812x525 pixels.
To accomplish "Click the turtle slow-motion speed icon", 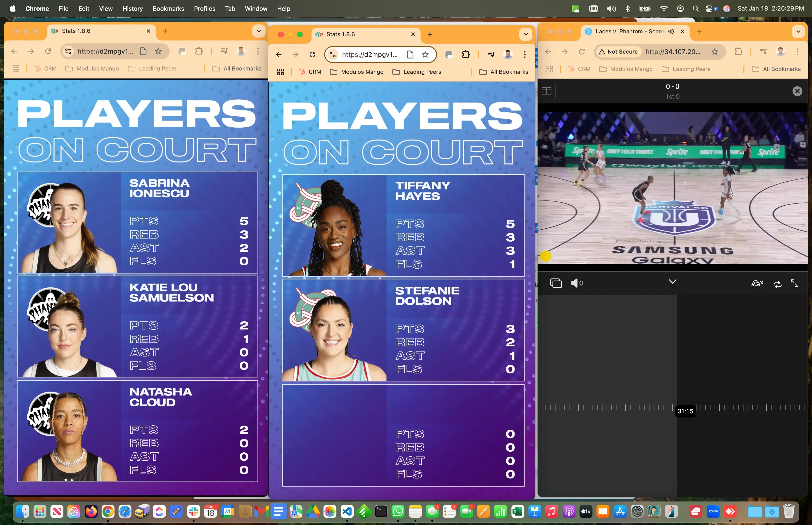I will tap(757, 283).
